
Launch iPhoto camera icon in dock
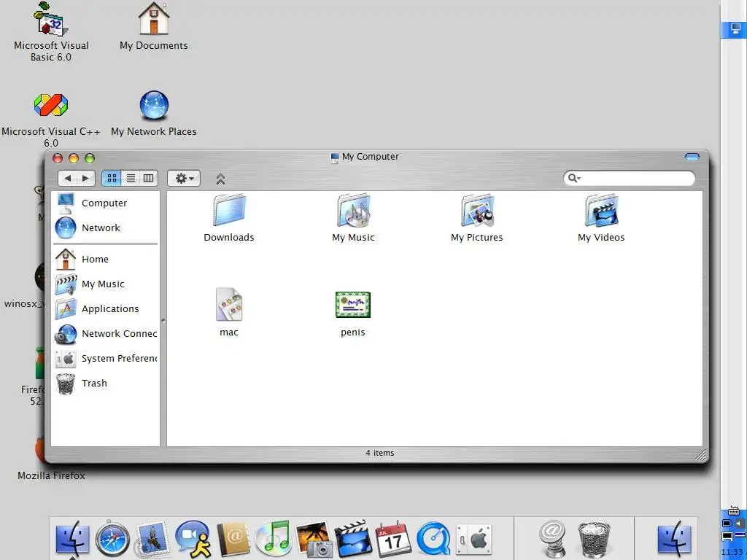[314, 539]
